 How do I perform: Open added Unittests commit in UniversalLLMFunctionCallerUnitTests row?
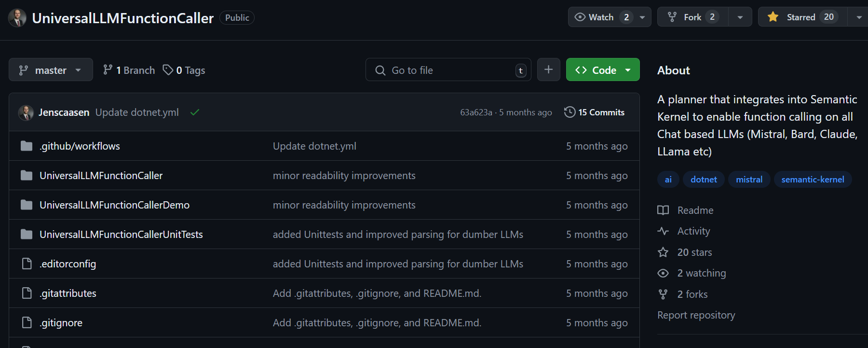click(398, 235)
